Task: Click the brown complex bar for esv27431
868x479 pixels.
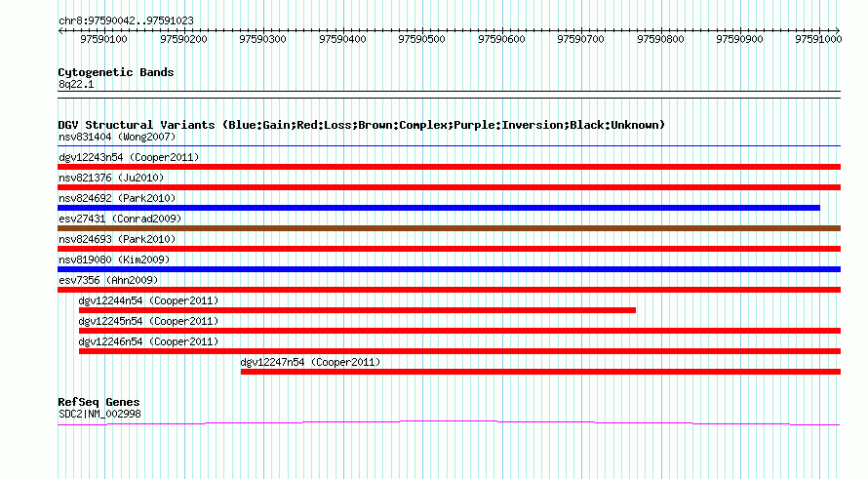Action: click(449, 228)
